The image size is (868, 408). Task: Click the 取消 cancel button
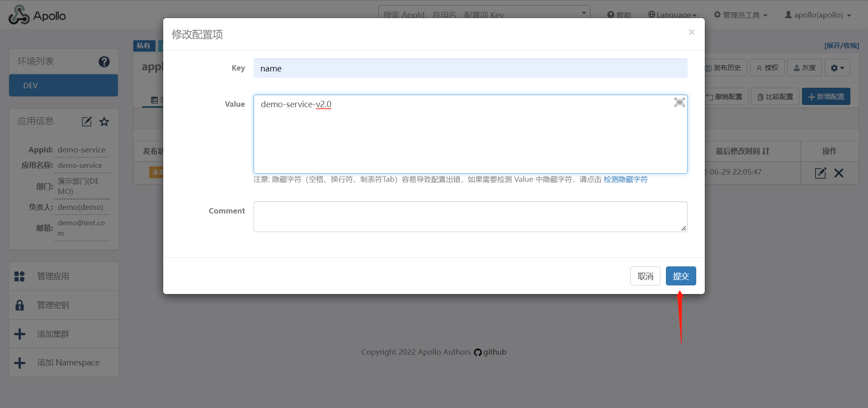point(645,276)
